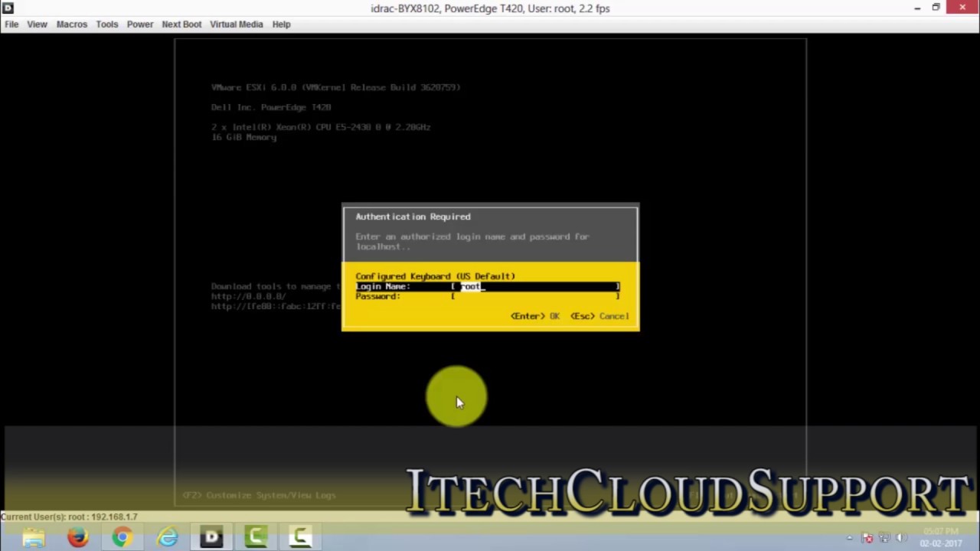The width and height of the screenshot is (980, 551).
Task: Click the volume speaker tray icon
Action: click(902, 538)
